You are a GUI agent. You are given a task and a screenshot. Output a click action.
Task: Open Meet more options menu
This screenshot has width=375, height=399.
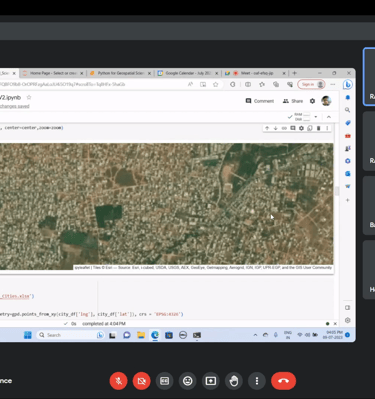point(257,381)
